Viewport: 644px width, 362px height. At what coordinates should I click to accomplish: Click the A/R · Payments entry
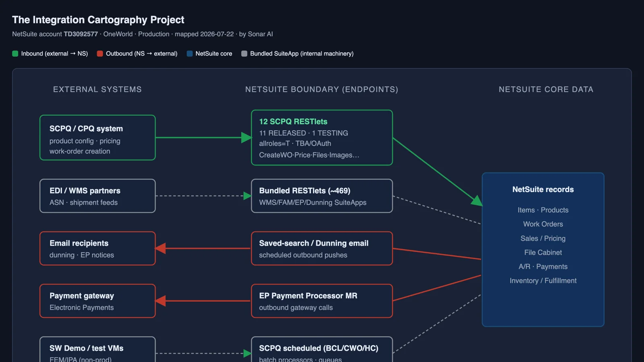coord(543,267)
